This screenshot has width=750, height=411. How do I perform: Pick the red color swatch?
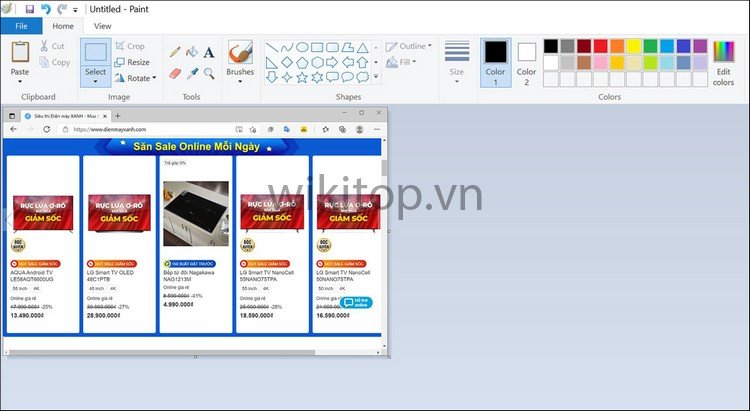pos(601,46)
